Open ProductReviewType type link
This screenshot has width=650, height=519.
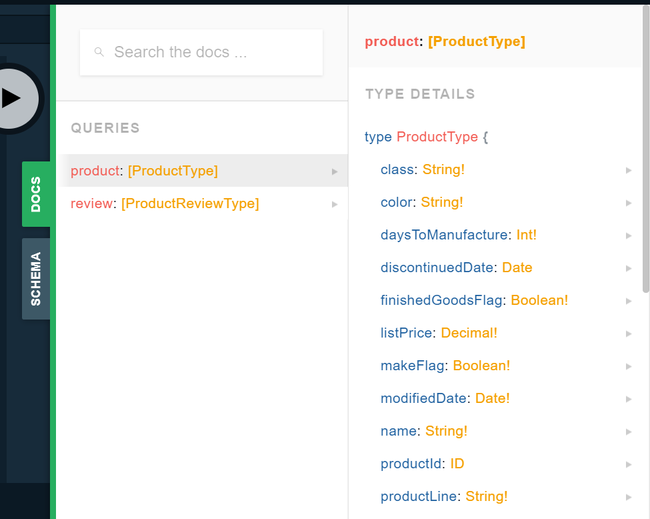click(190, 203)
